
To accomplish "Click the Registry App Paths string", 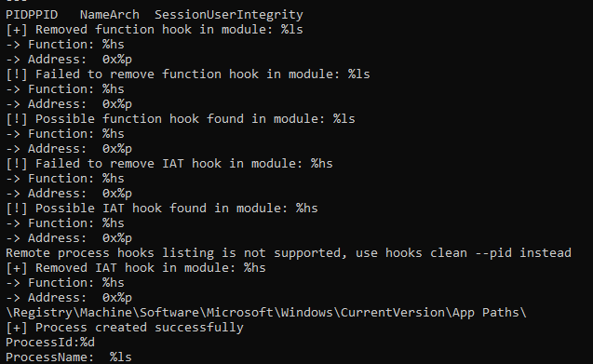I will (x=266, y=313).
